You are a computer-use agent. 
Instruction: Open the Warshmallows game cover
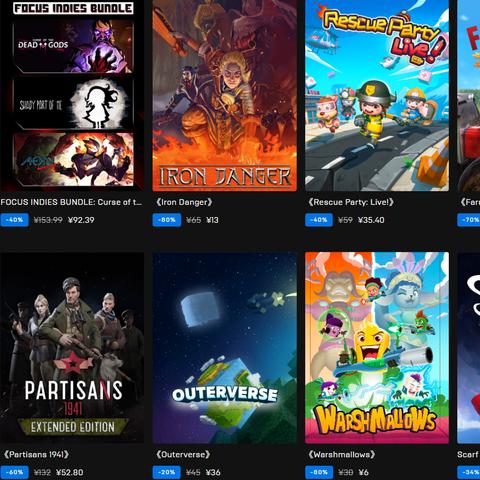(x=377, y=348)
